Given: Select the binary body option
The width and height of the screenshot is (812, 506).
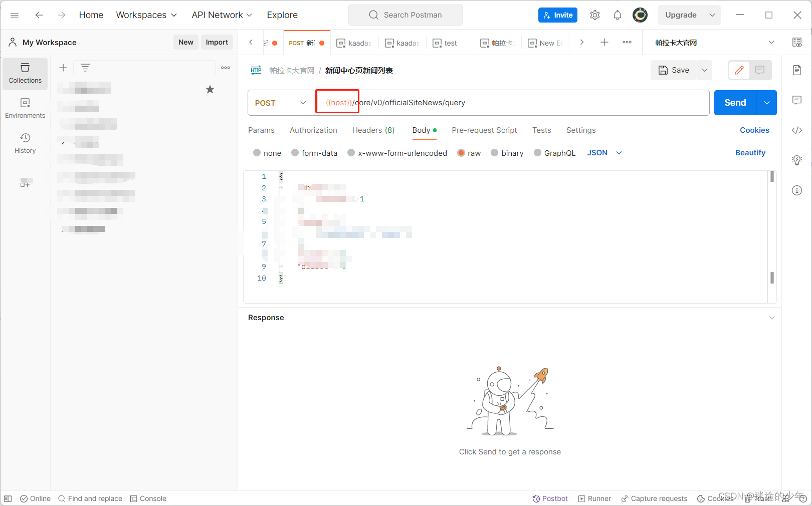Looking at the screenshot, I should coord(507,153).
